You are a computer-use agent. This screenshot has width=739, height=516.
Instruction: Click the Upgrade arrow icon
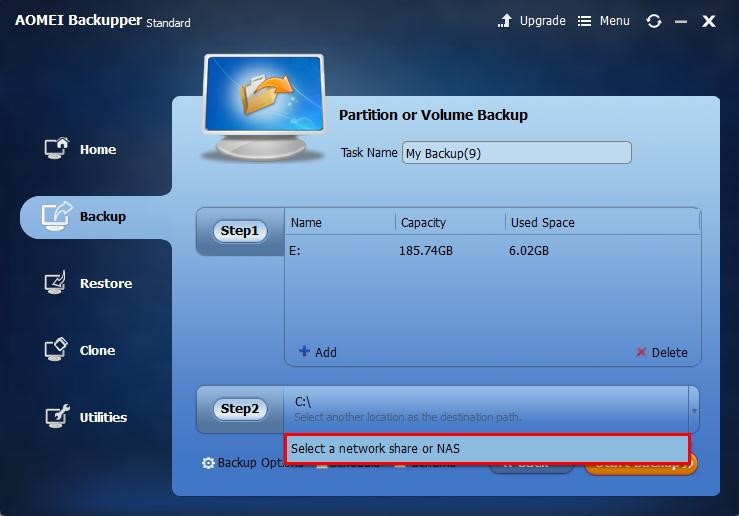point(505,21)
